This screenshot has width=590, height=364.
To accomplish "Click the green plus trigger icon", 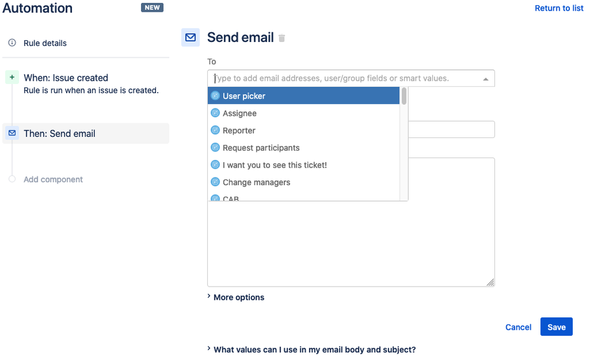I will [x=12, y=77].
